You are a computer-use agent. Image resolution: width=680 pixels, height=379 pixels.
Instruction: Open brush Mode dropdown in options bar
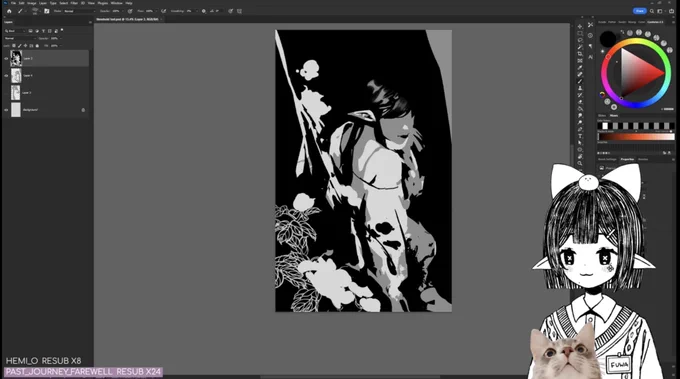[79, 11]
